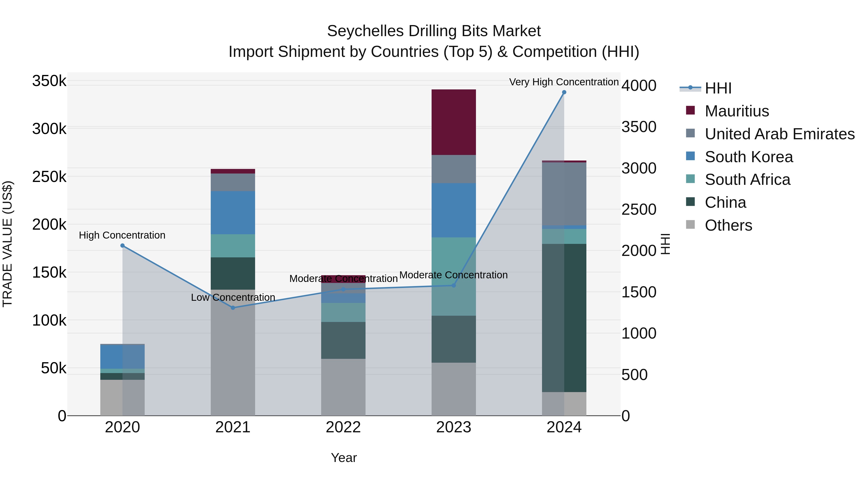868x488 pixels.
Task: Click 'Moderate Concentration' label above 2023
Action: (x=454, y=275)
